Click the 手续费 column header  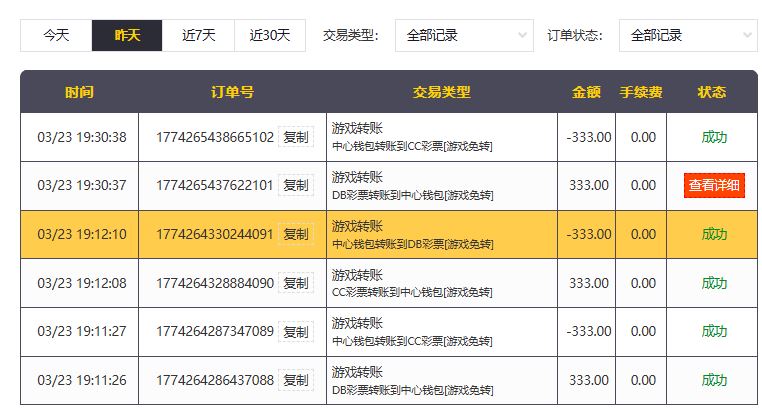[x=641, y=92]
